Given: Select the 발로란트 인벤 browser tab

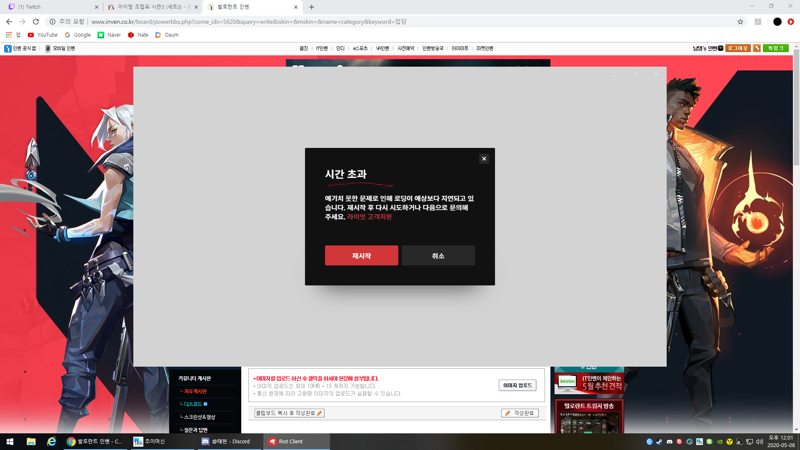Looking at the screenshot, I should pos(251,7).
